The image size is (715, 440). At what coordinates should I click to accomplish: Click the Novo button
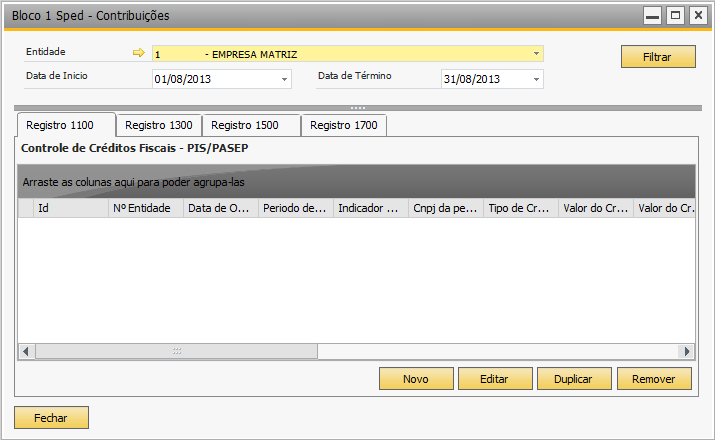[x=416, y=379]
